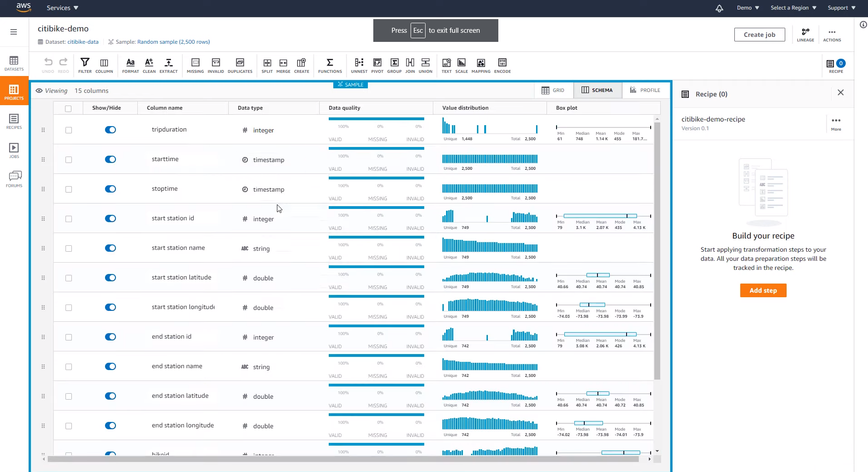Open the citibike-data dataset link
This screenshot has width=868, height=472.
[83, 42]
